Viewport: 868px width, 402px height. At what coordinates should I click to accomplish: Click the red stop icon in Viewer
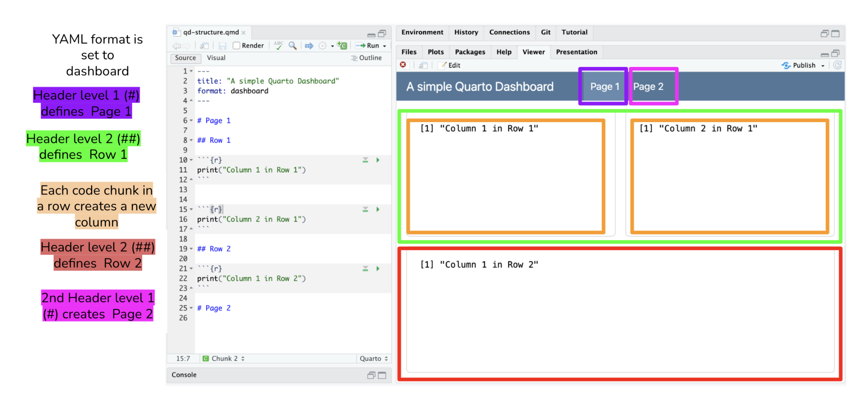coord(403,65)
